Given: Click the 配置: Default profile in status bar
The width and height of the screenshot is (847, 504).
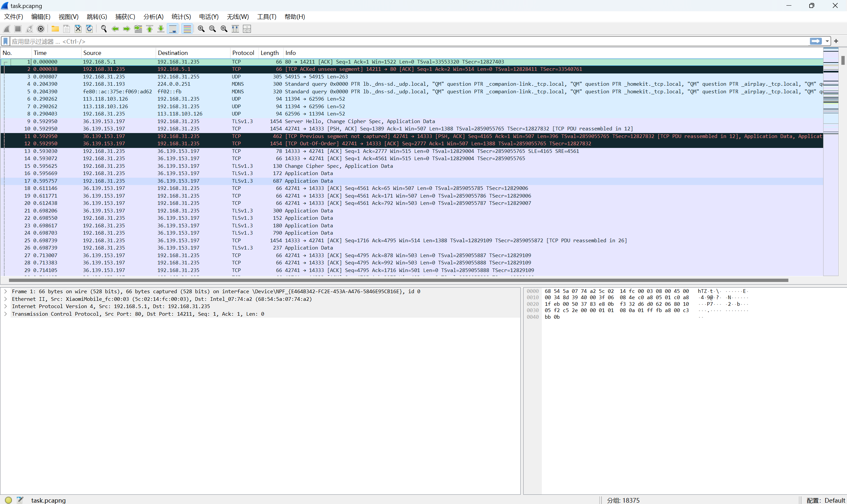Looking at the screenshot, I should click(825, 500).
